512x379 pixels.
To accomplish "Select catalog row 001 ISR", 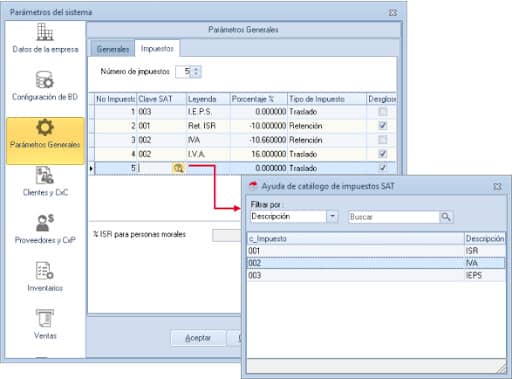I will click(x=376, y=251).
